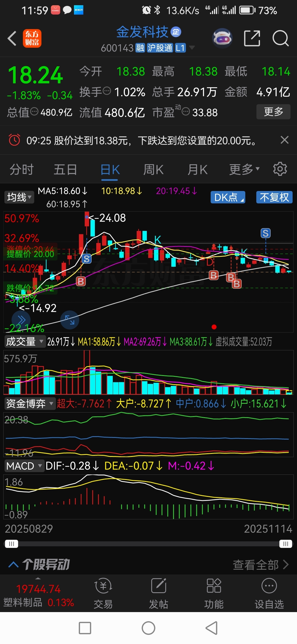This screenshot has width=297, height=644.
Task: Open the 发帖 post button
Action: 158,593
